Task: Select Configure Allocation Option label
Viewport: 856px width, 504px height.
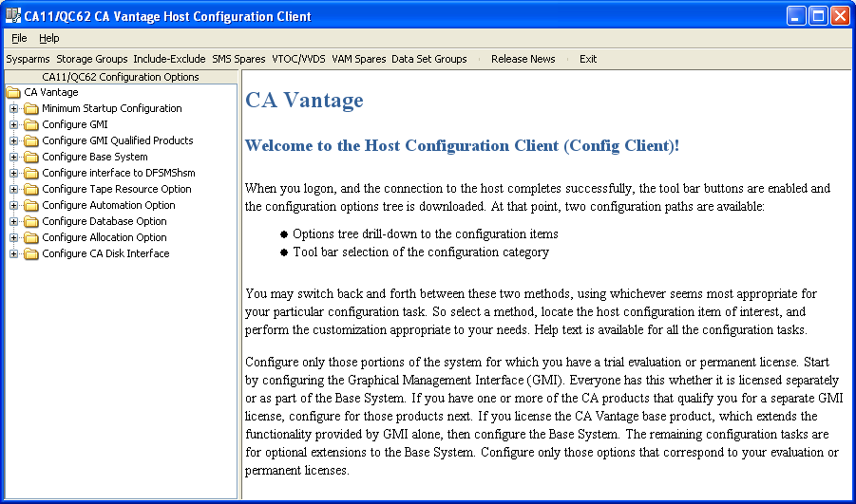Action: point(105,237)
